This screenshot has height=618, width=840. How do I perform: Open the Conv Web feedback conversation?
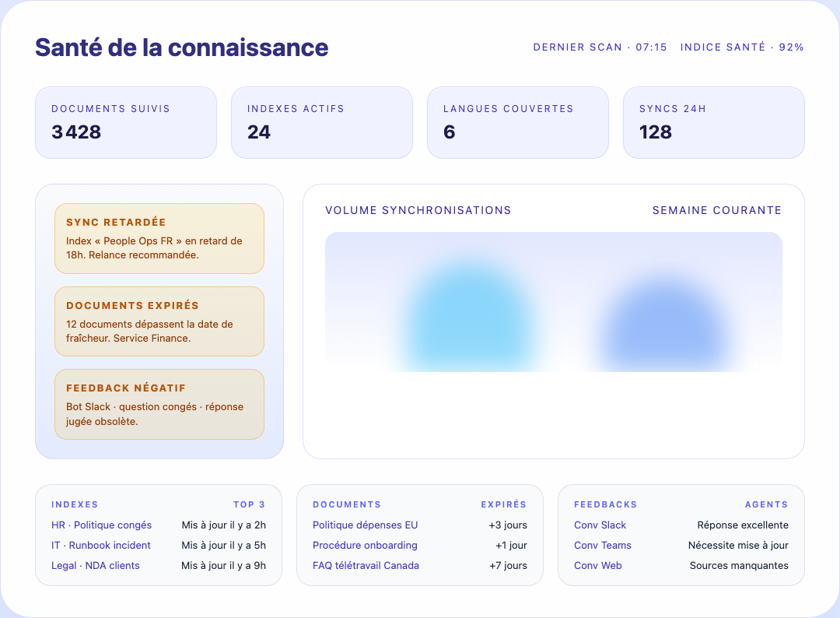click(x=596, y=566)
